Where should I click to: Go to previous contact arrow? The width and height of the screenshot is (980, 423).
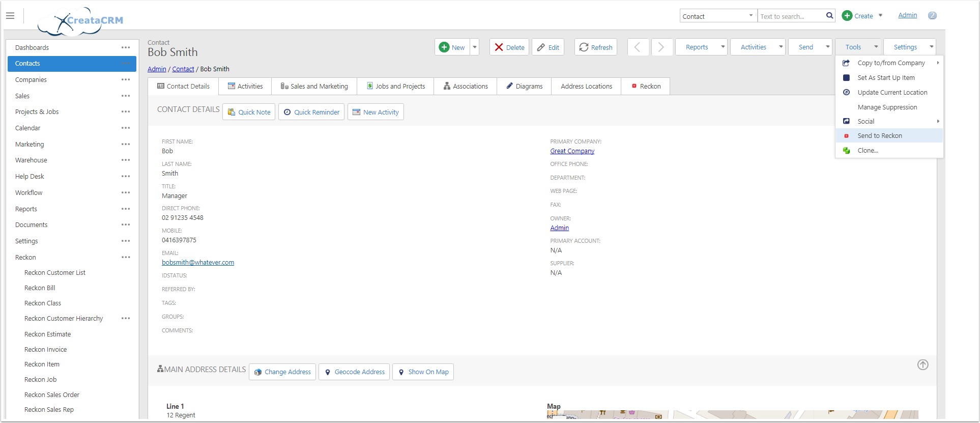pyautogui.click(x=638, y=47)
